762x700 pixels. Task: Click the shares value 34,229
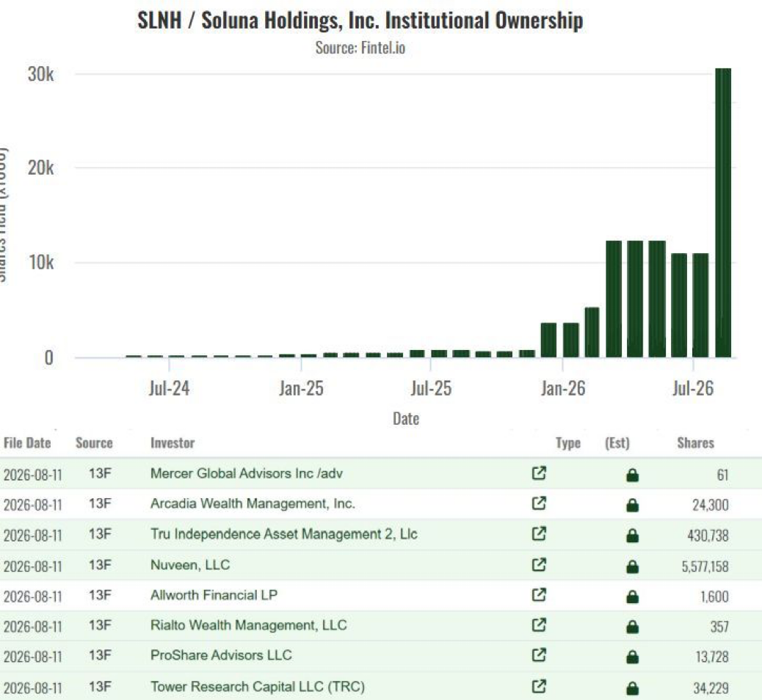(x=711, y=688)
